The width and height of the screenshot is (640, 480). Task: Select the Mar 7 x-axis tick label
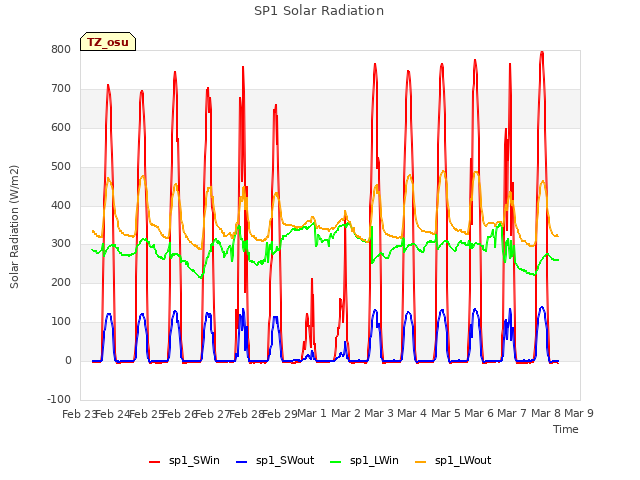[x=512, y=414]
